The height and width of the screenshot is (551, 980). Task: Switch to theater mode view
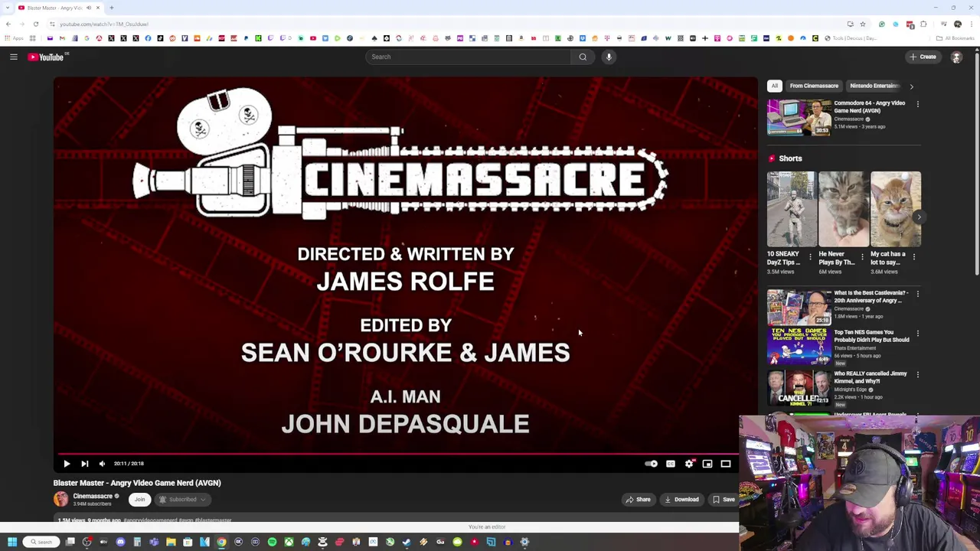(726, 464)
